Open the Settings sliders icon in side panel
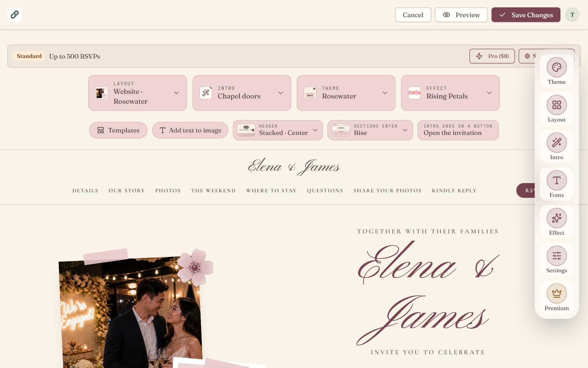Viewport: 588px width, 368px height. [556, 256]
